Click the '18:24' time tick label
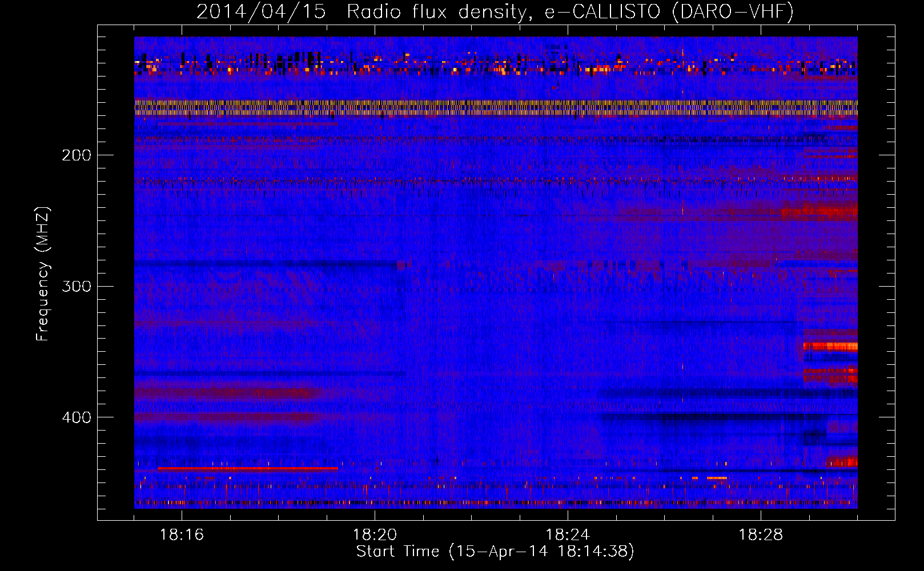 (568, 535)
